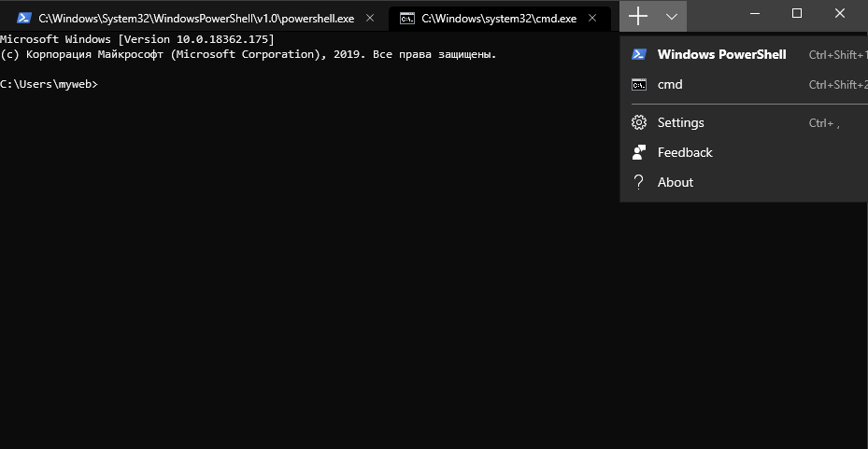Click the cmd icon on the second tab

point(407,19)
